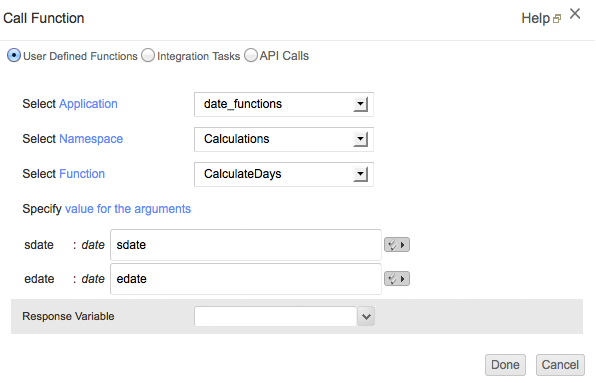Click the Application link label
The width and height of the screenshot is (596, 383).
(x=88, y=104)
